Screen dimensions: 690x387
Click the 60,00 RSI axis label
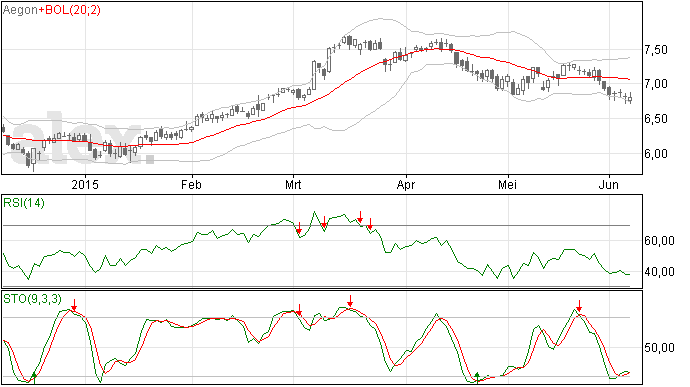point(659,241)
